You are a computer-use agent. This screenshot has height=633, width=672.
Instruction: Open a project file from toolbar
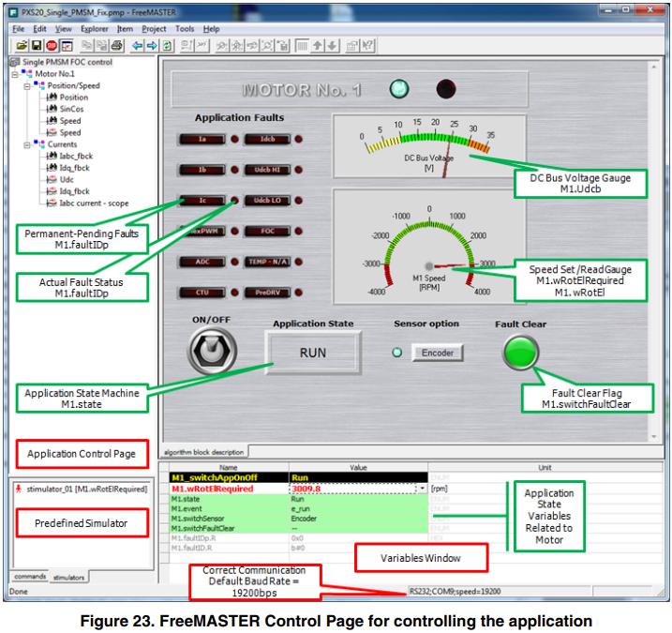(22, 45)
